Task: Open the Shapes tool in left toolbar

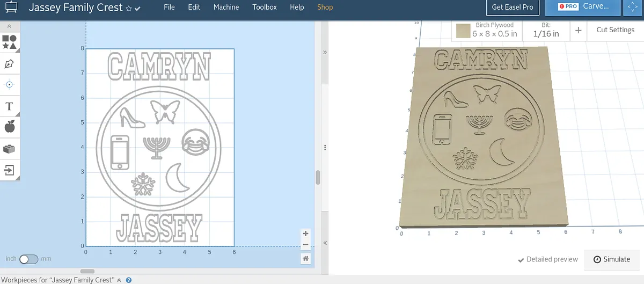Action: pyautogui.click(x=9, y=42)
